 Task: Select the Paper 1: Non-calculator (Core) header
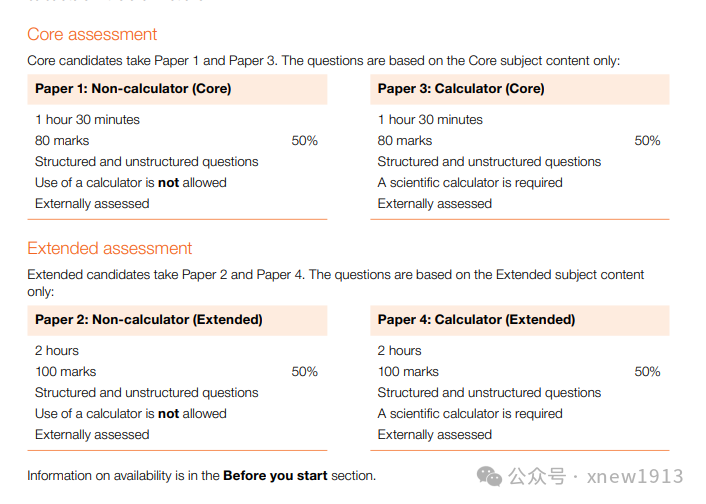133,89
